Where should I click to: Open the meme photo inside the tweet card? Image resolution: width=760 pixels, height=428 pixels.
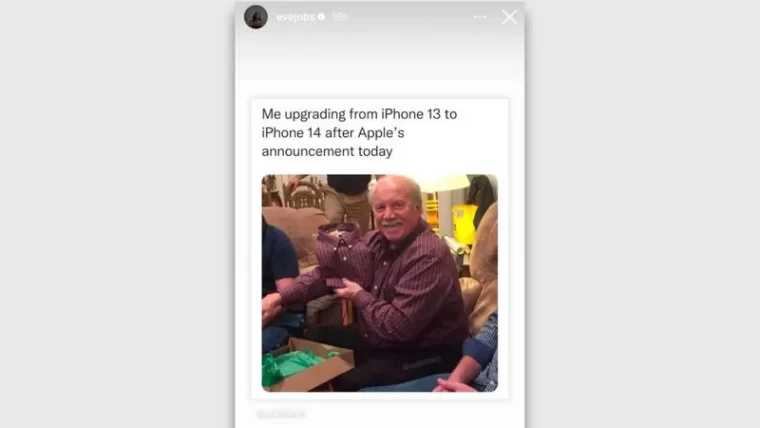[380, 283]
